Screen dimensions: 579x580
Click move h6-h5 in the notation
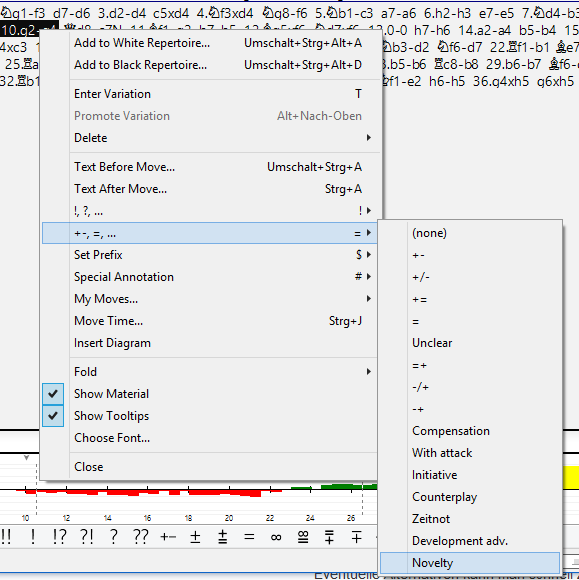447,81
